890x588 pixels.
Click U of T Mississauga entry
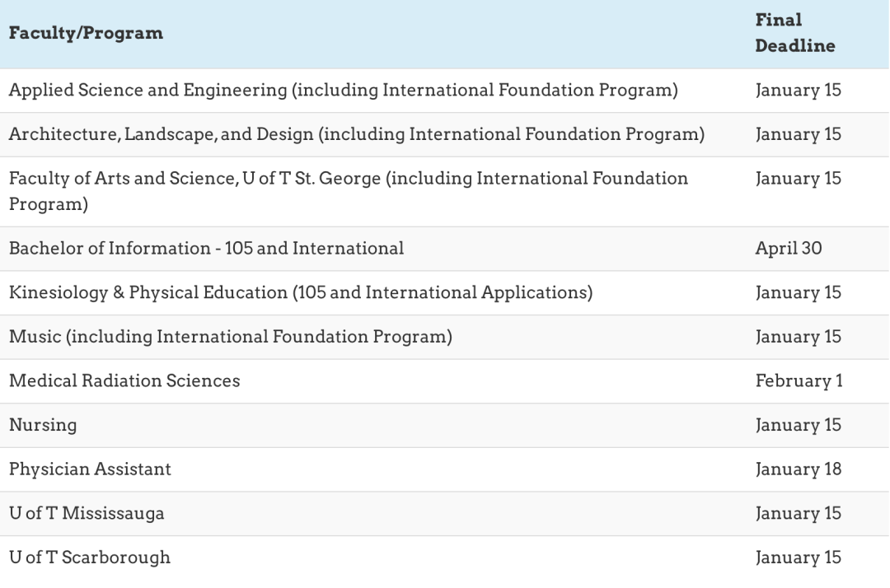pos(87,514)
